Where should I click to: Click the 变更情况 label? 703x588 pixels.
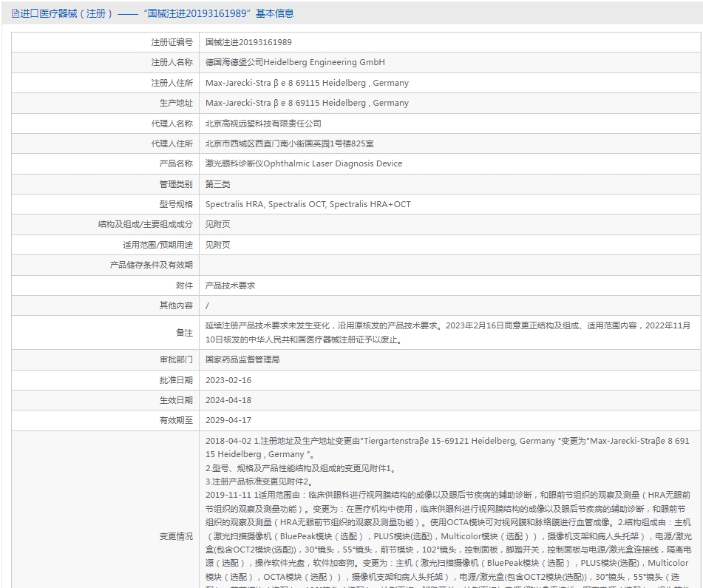coord(176,536)
